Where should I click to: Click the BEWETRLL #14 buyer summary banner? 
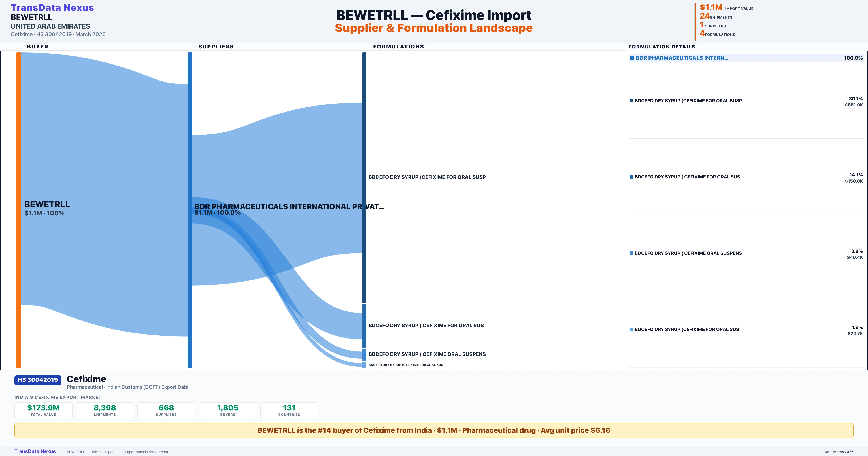pos(434,430)
